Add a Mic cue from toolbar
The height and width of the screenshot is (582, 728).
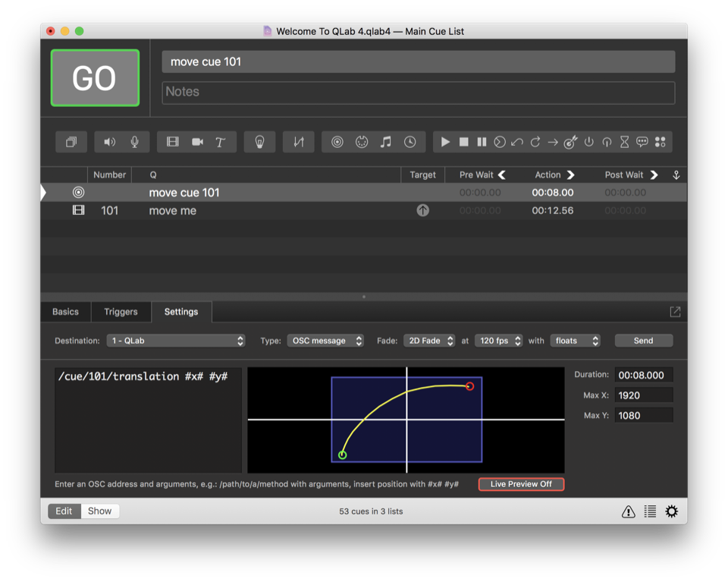[x=134, y=142]
